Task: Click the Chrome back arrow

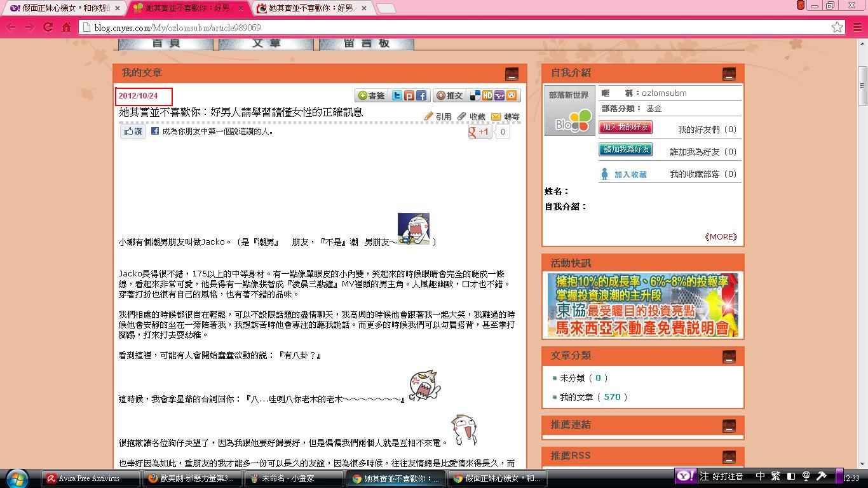Action: click(11, 27)
